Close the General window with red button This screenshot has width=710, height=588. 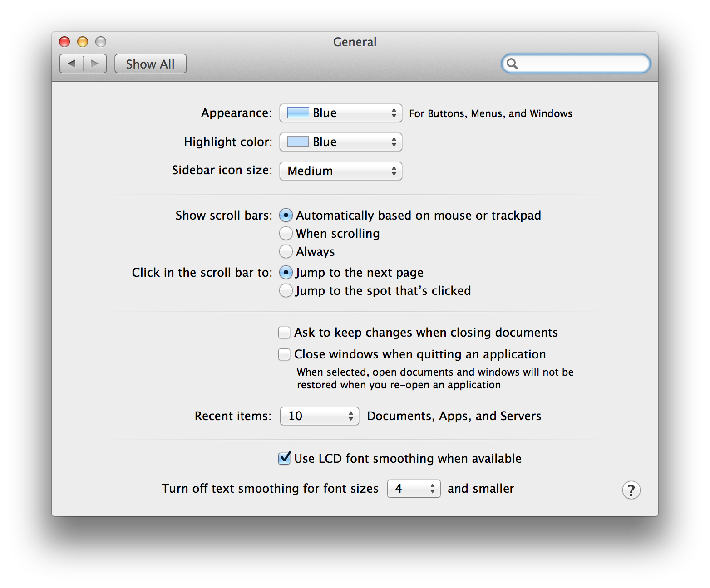click(x=64, y=42)
